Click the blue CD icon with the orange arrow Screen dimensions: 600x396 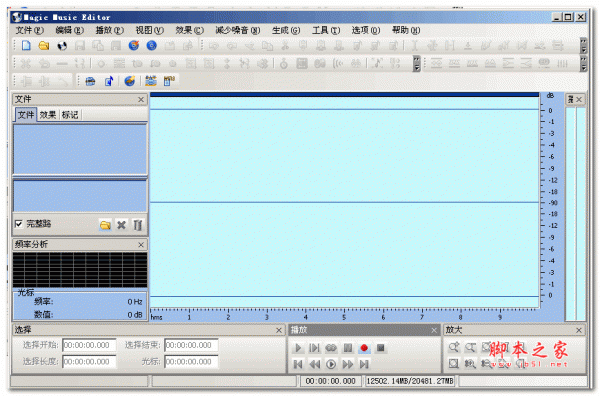[134, 46]
